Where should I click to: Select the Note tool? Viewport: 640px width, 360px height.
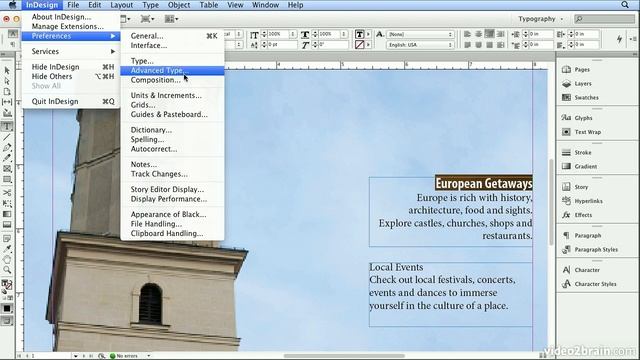coord(7,238)
